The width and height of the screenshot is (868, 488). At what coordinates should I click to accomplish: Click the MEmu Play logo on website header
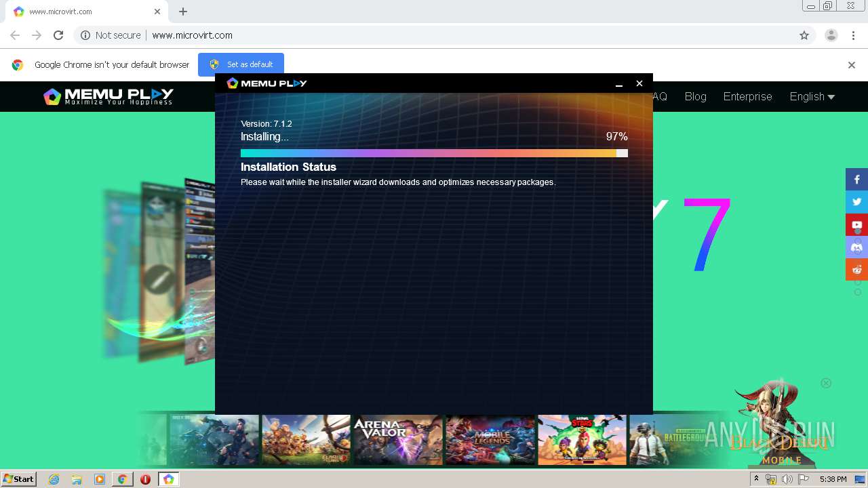(x=108, y=97)
